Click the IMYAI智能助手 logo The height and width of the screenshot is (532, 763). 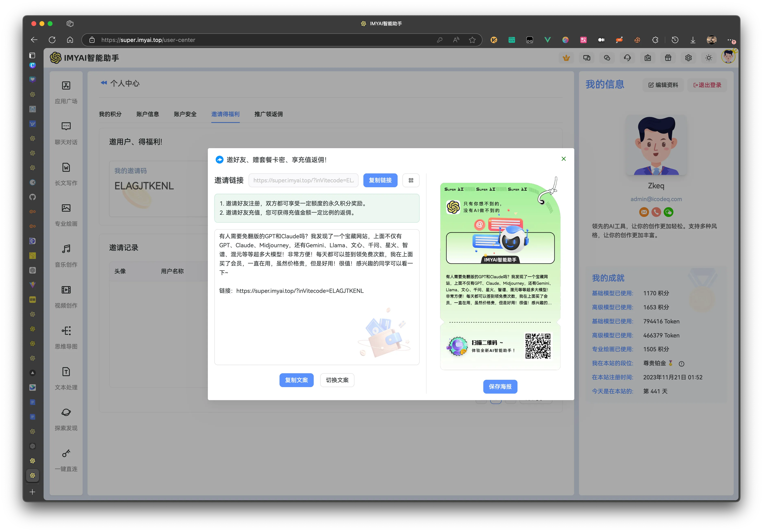coord(84,58)
